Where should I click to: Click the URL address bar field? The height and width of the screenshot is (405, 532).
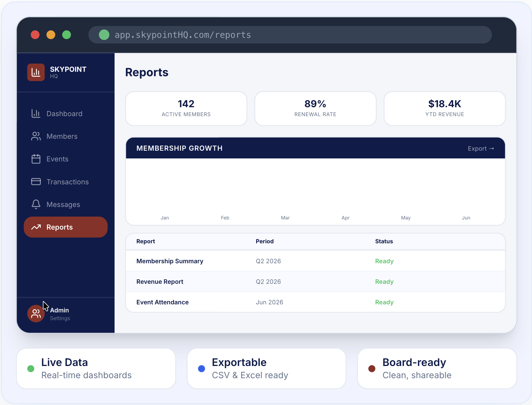[x=290, y=35]
